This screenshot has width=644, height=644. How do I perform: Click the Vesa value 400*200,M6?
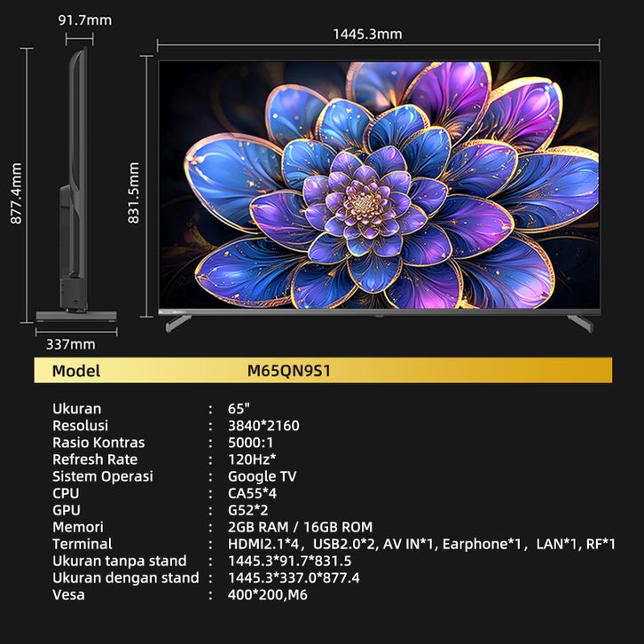click(267, 594)
